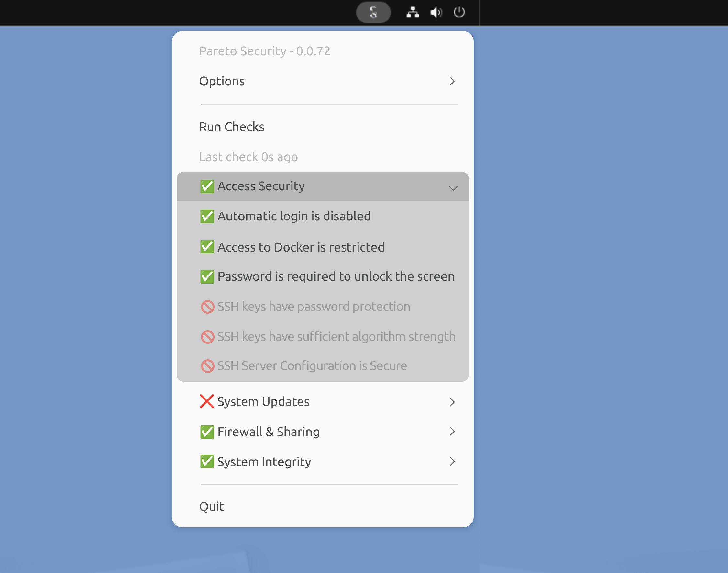Click the red X beside System Updates
728x573 pixels.
tap(206, 401)
